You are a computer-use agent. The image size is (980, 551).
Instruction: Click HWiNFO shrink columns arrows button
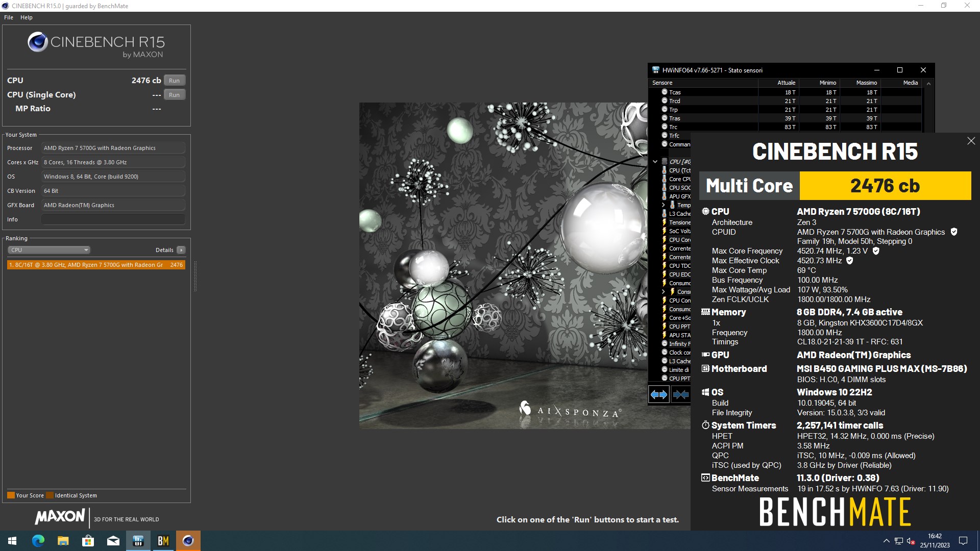point(680,394)
